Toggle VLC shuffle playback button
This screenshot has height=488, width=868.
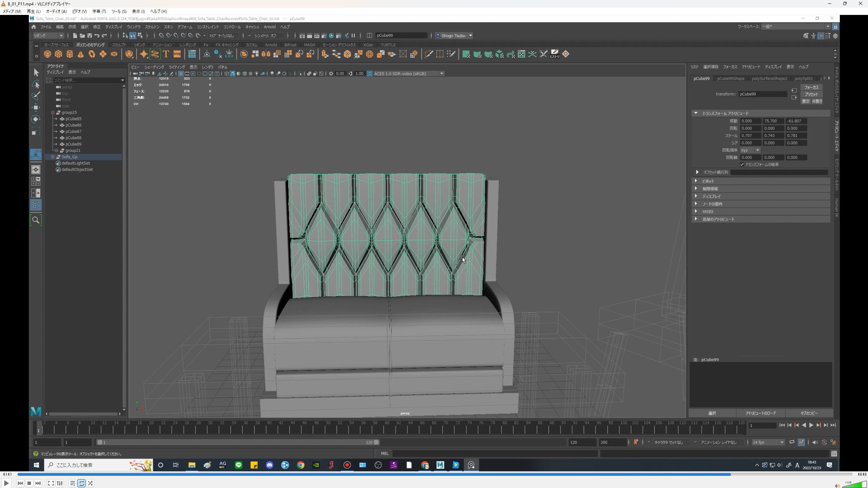point(90,483)
